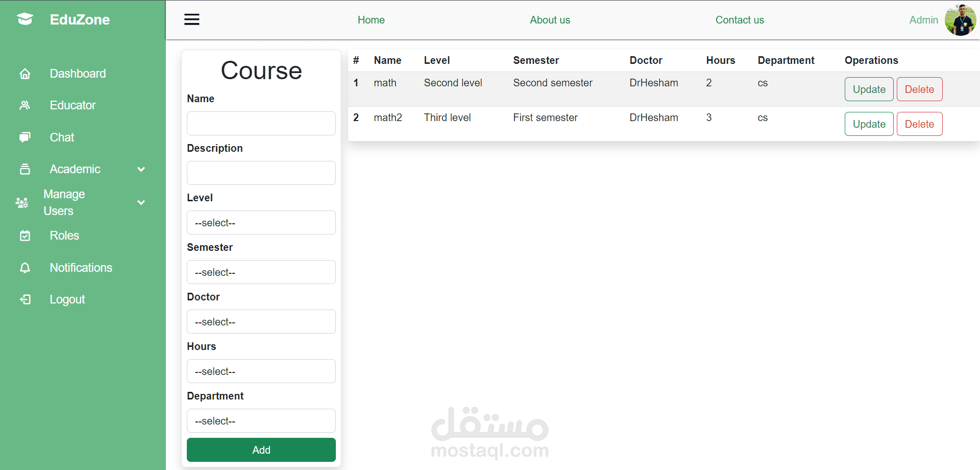Click the Dashboard home icon
Viewport: 980px width, 470px height.
(25, 74)
